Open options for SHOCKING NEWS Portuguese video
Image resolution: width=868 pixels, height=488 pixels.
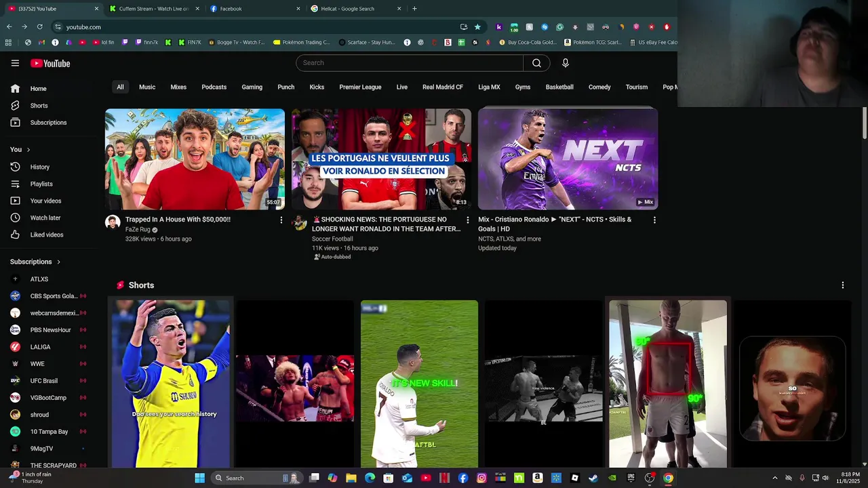tap(467, 220)
